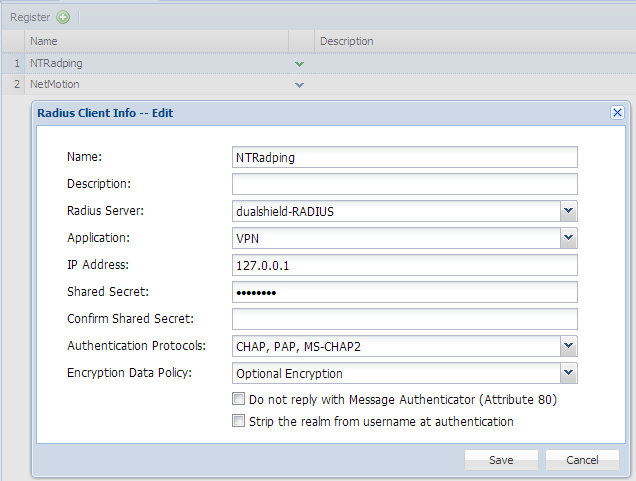
Task: Click the Save button
Action: (x=501, y=460)
